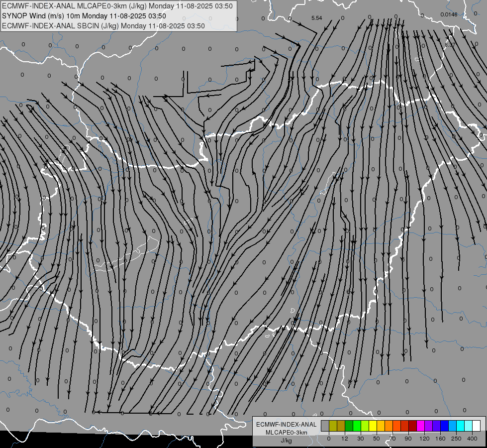The height and width of the screenshot is (448, 487).
Task: Click the legend label MLCAPE0-3km
Action: (287, 433)
